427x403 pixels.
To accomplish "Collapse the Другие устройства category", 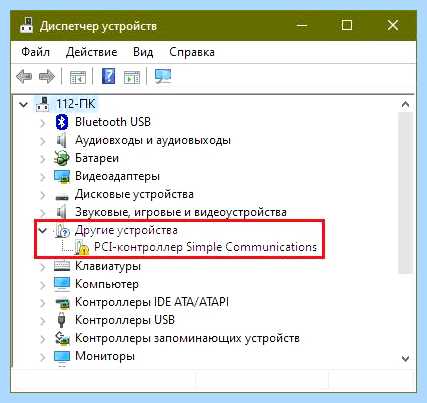I will pyautogui.click(x=42, y=230).
